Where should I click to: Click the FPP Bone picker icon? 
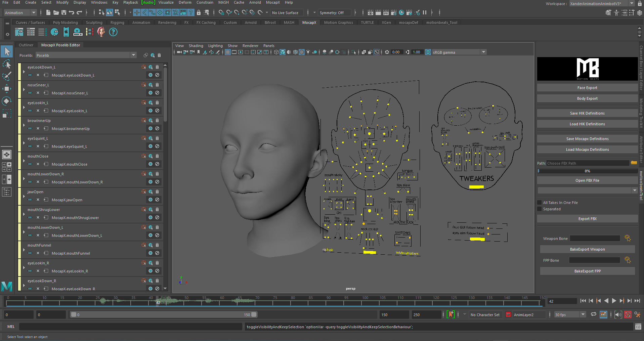(x=628, y=260)
